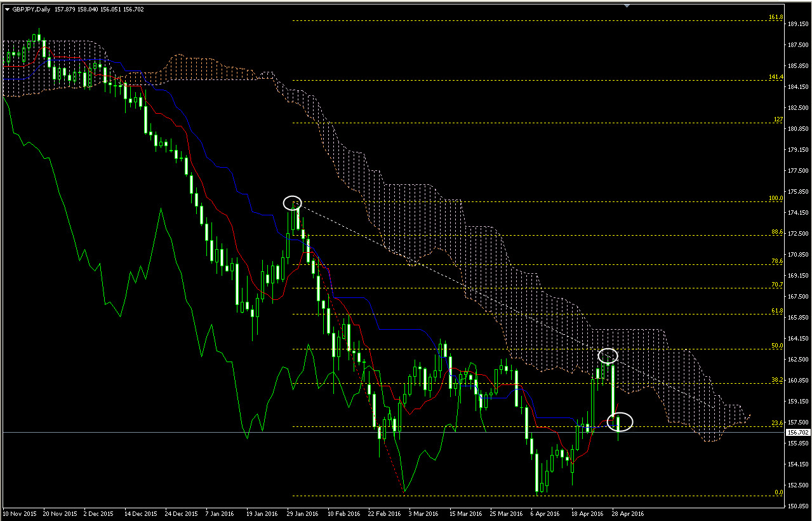Click the 164.150 price axis label

click(798, 339)
